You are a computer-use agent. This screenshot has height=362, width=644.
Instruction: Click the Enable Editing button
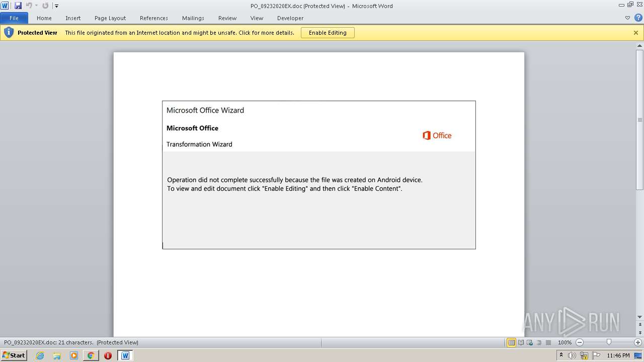pyautogui.click(x=328, y=33)
